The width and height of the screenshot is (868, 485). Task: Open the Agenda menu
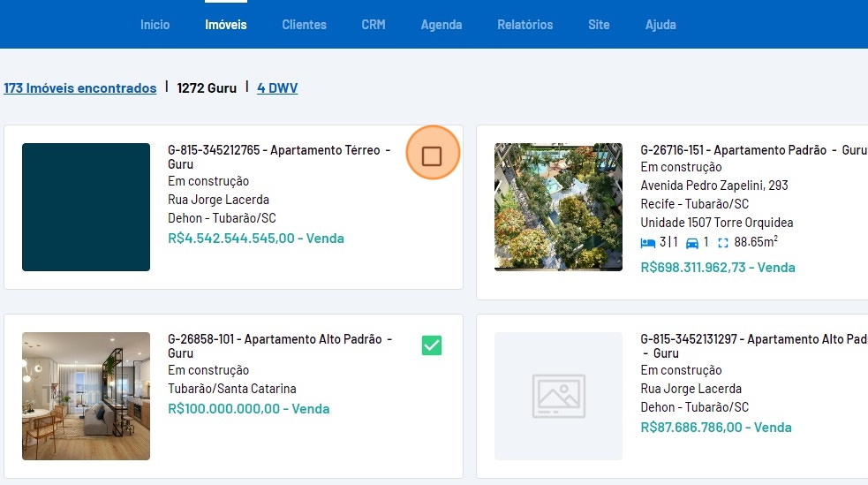point(442,25)
